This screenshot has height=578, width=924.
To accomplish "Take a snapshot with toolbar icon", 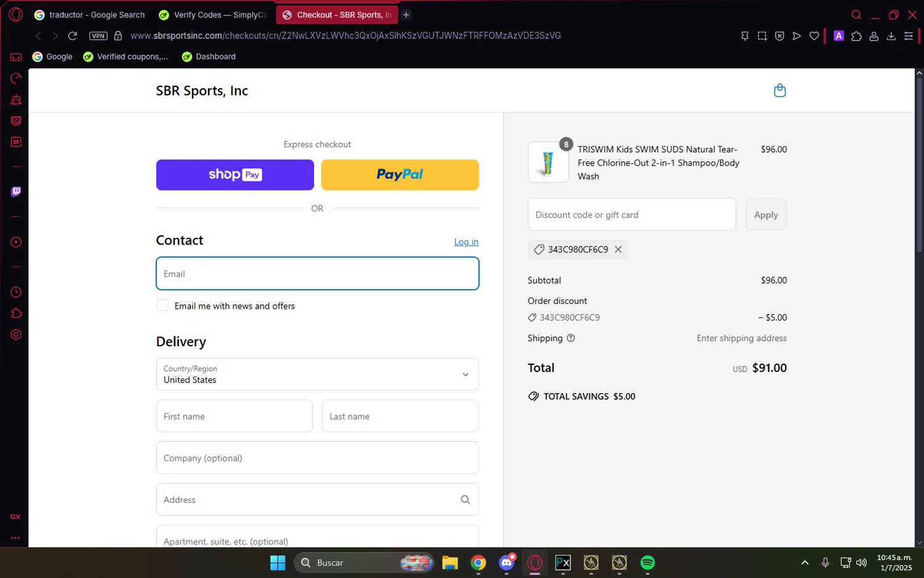I will pyautogui.click(x=762, y=36).
